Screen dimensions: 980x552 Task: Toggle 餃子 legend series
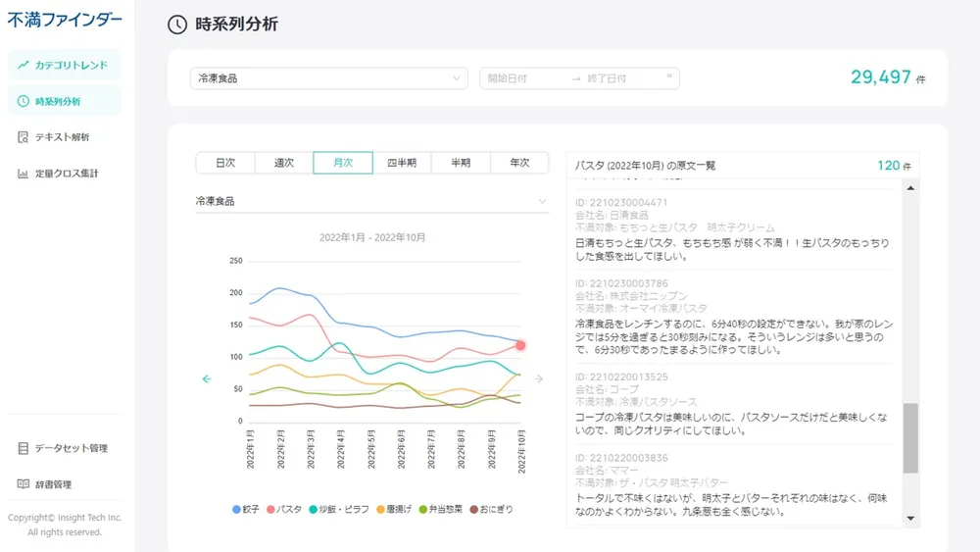tap(246, 510)
